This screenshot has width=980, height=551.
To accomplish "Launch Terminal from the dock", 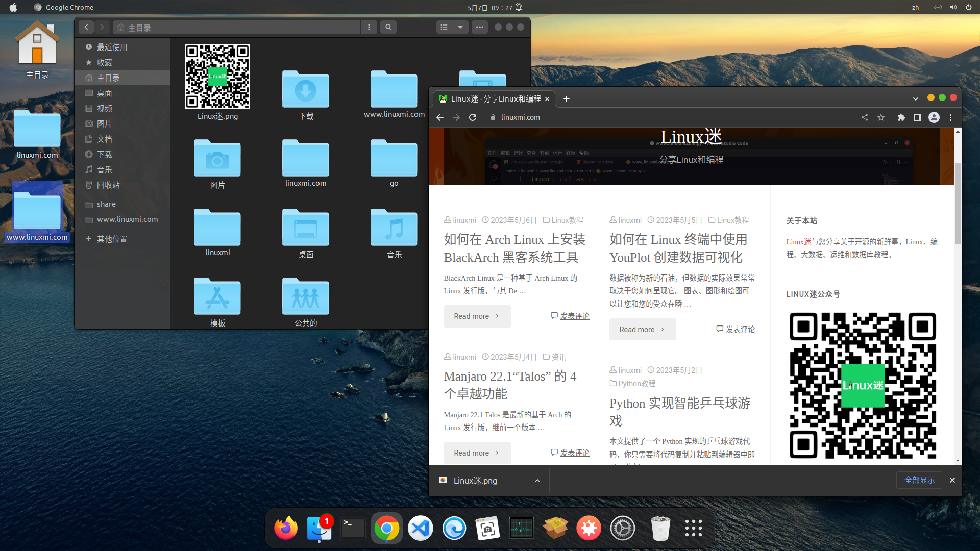I will tap(353, 529).
